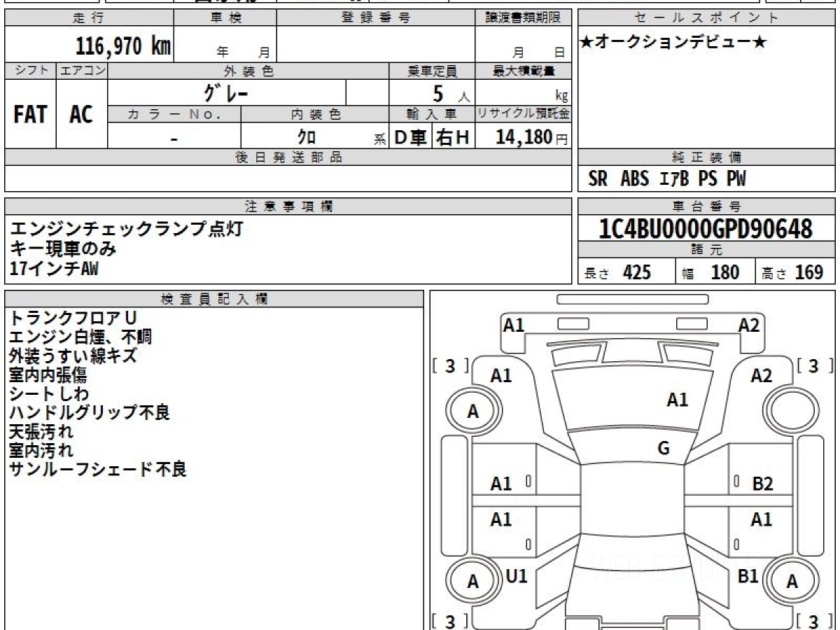
Task: Click the 乗車定員 header cell
Action: coord(432,71)
